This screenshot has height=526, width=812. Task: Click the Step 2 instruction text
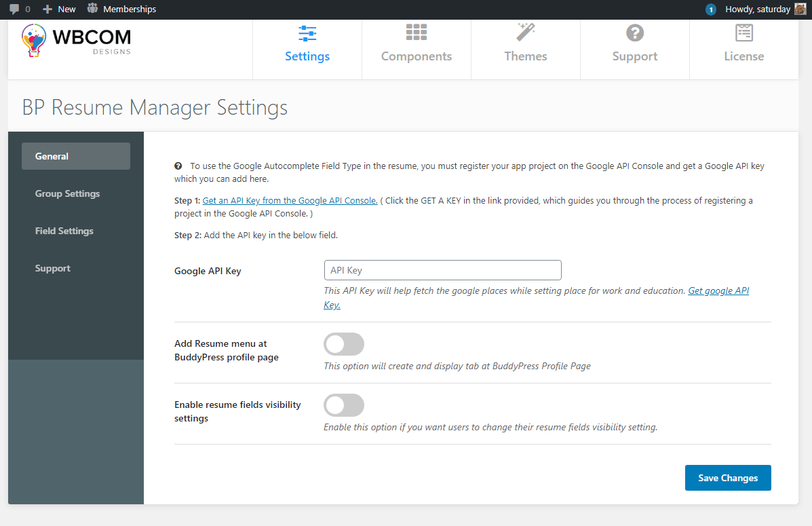point(256,235)
